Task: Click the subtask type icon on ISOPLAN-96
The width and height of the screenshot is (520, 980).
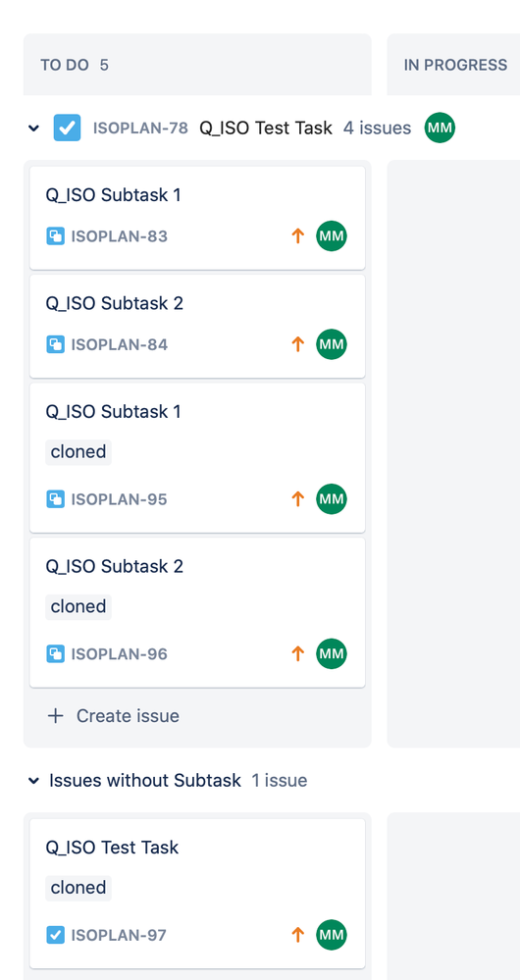Action: pyautogui.click(x=56, y=653)
